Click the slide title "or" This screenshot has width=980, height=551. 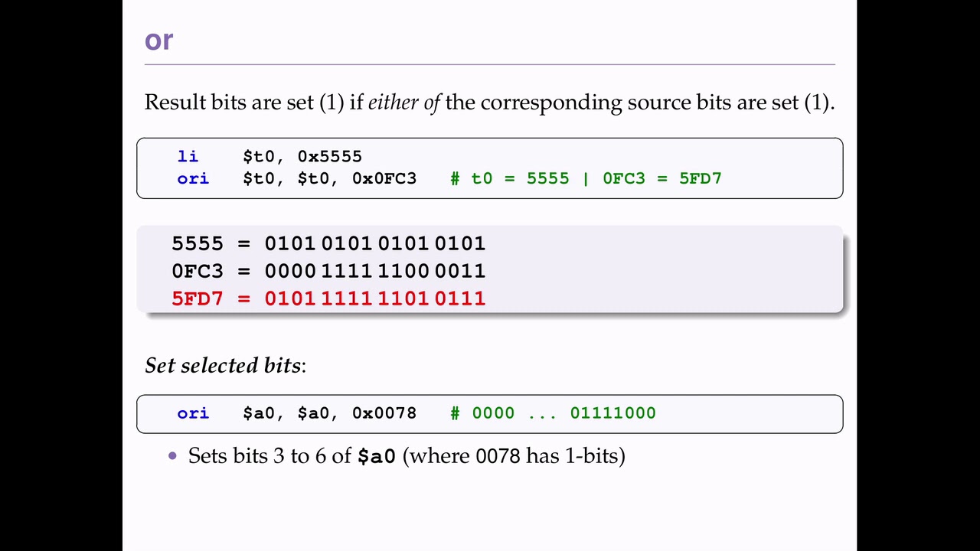(x=158, y=40)
